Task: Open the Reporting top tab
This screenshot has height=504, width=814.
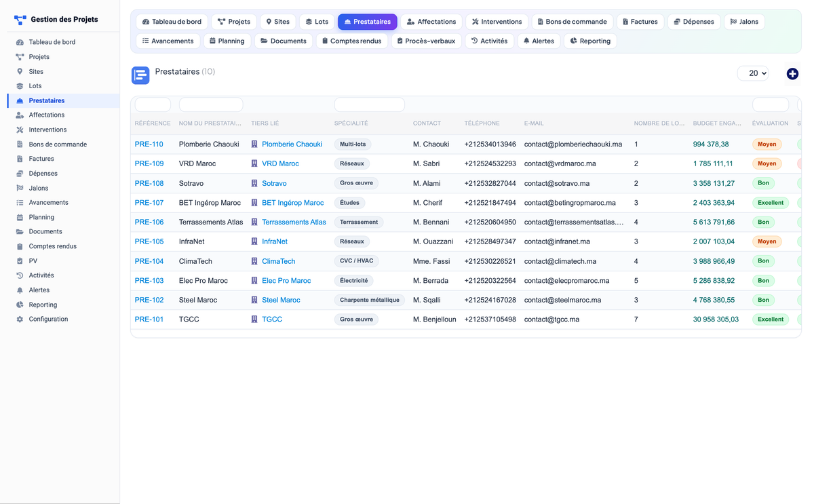Action: 590,41
